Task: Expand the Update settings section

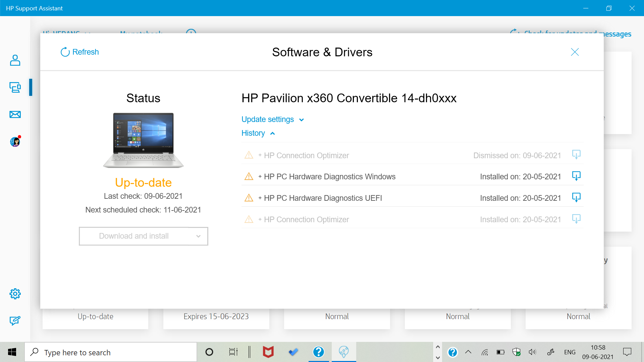Action: pyautogui.click(x=272, y=120)
